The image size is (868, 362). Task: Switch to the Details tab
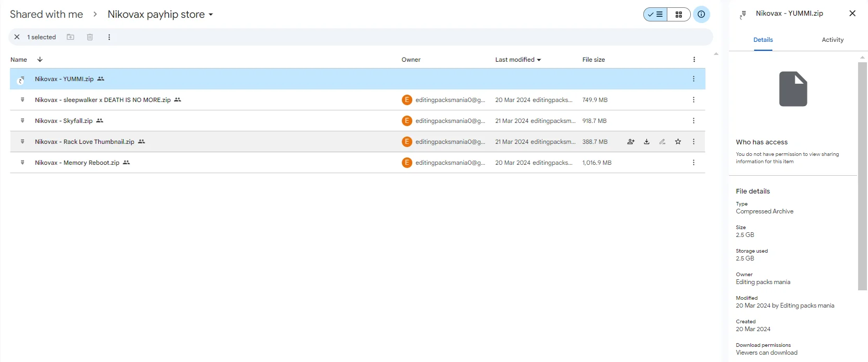(x=763, y=40)
